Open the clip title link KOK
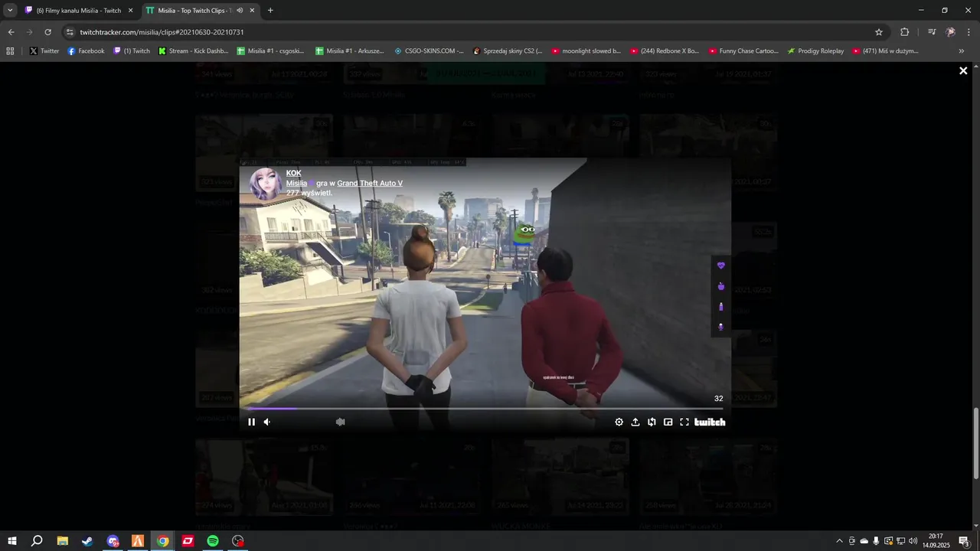This screenshot has width=980, height=551. coord(294,173)
